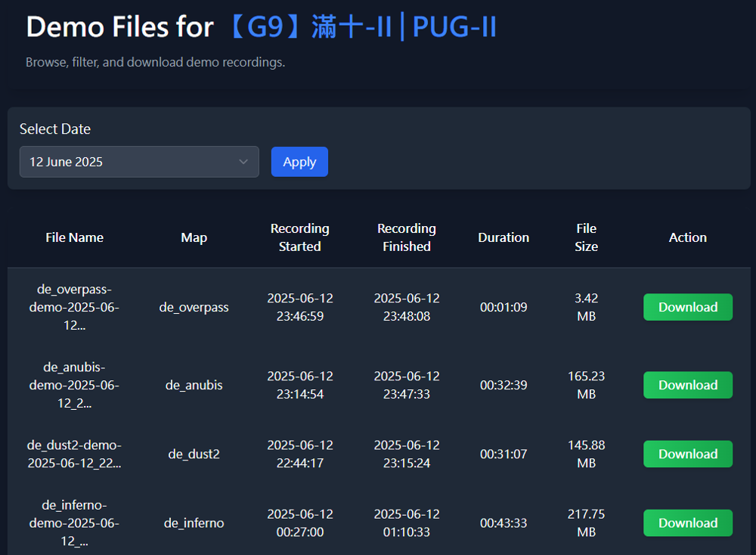Click the Action column header
756x555 pixels.
(x=687, y=237)
